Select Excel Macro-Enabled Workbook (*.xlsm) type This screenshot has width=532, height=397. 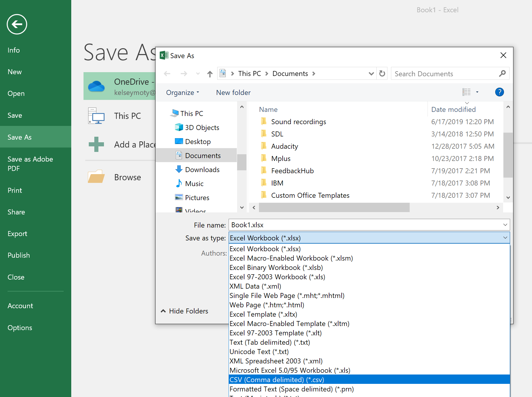pos(369,258)
